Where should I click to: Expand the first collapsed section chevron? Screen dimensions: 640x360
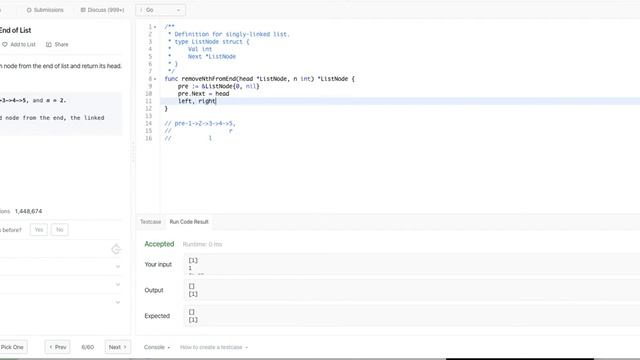tap(118, 267)
